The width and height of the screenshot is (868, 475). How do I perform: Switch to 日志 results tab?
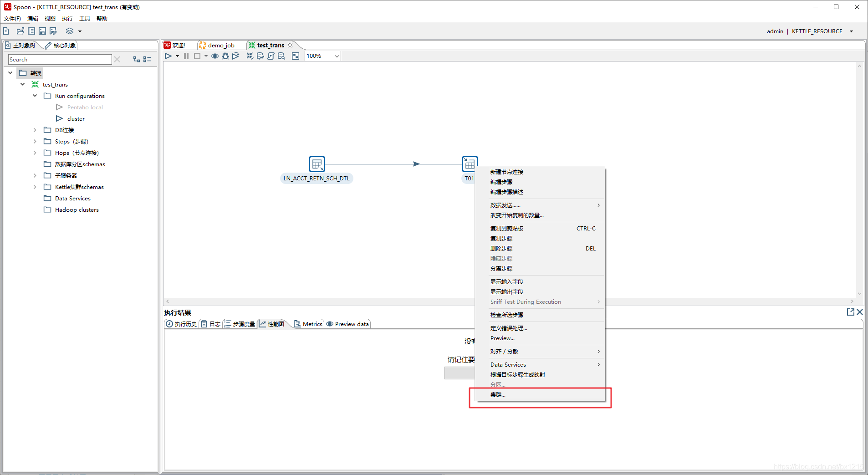point(211,324)
